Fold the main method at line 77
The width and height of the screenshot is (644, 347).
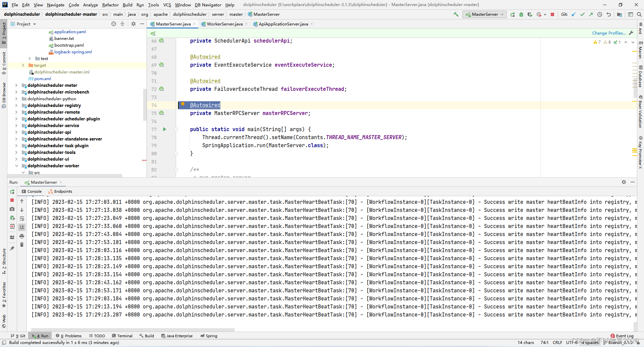tap(176, 129)
